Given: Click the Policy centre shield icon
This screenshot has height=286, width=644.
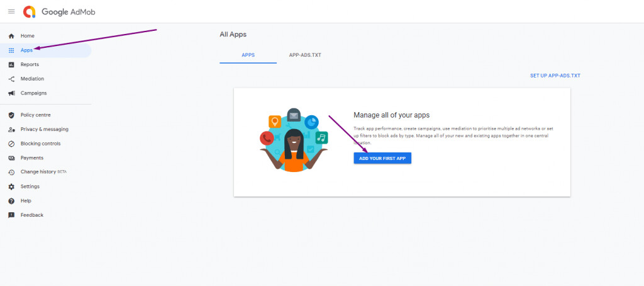Looking at the screenshot, I should pyautogui.click(x=11, y=115).
